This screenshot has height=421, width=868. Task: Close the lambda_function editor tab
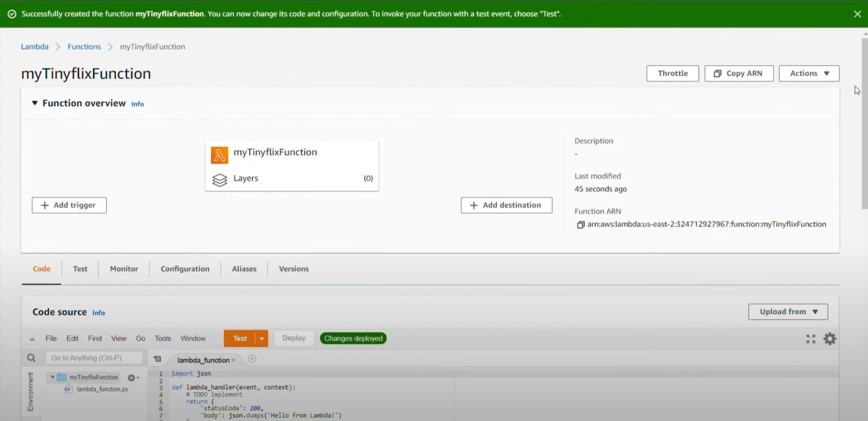(234, 360)
